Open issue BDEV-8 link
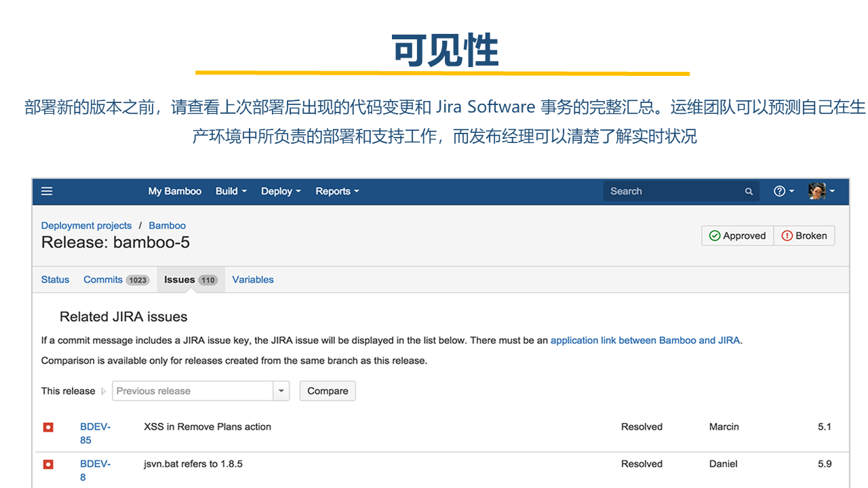 (95, 470)
